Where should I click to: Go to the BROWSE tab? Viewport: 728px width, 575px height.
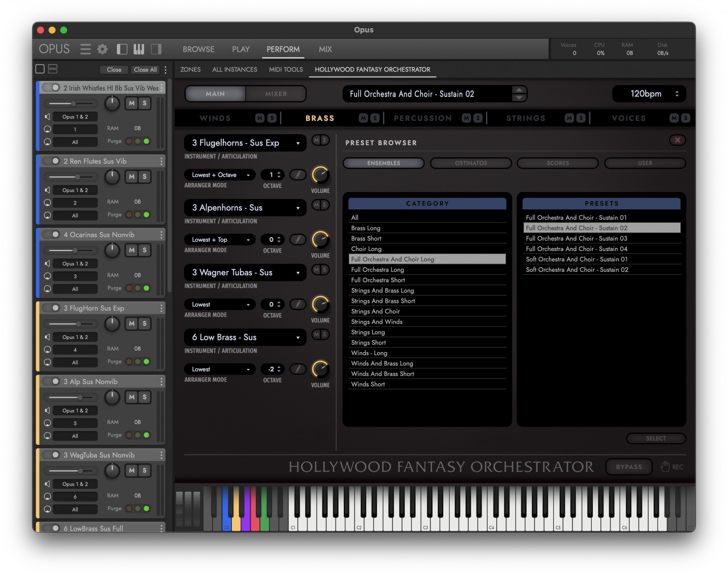click(199, 49)
